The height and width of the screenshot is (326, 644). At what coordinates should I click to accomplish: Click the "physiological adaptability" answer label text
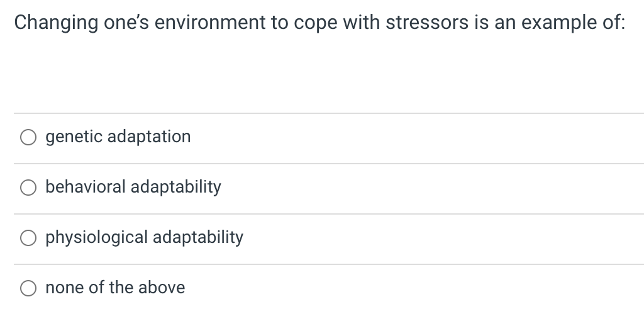(144, 238)
